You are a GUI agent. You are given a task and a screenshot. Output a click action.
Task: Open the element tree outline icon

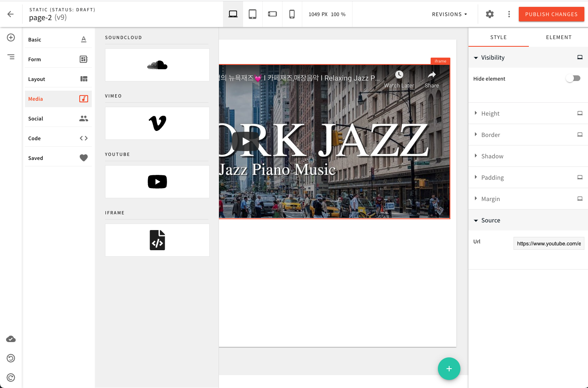point(11,57)
